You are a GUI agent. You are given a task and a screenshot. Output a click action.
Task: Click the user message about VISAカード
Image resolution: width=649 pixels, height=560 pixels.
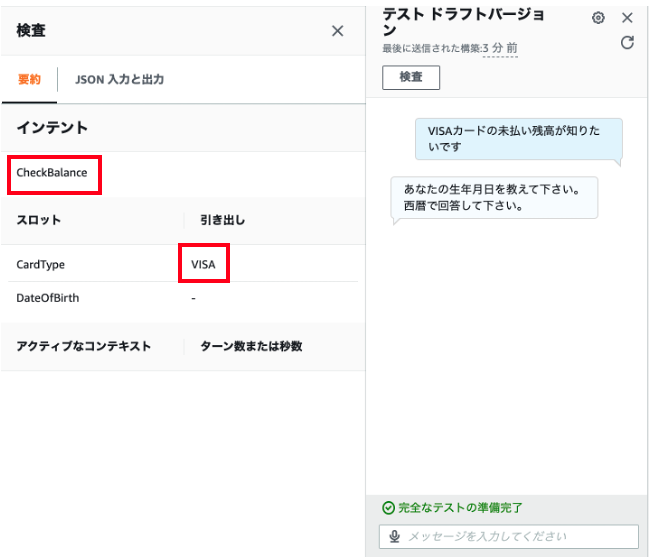(x=519, y=139)
